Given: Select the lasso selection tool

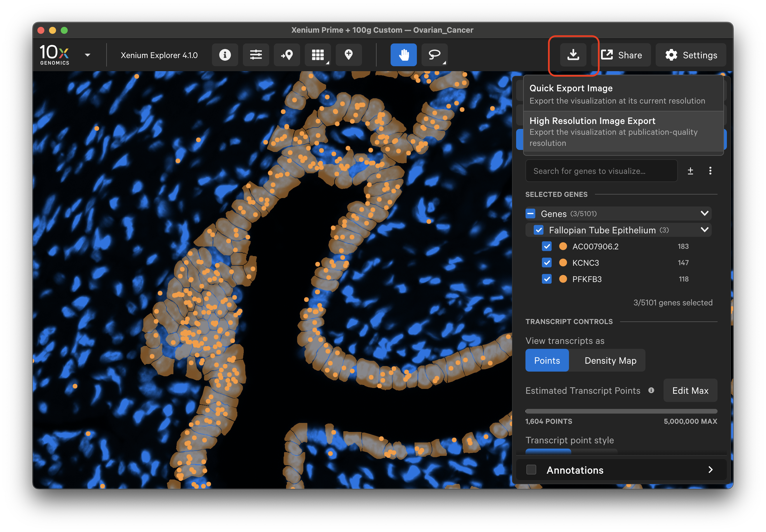Looking at the screenshot, I should [x=434, y=55].
